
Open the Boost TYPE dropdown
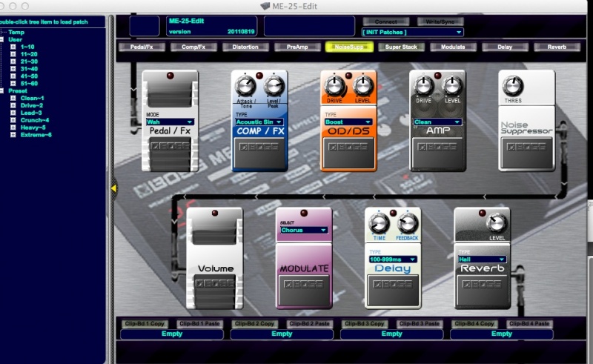pos(348,122)
